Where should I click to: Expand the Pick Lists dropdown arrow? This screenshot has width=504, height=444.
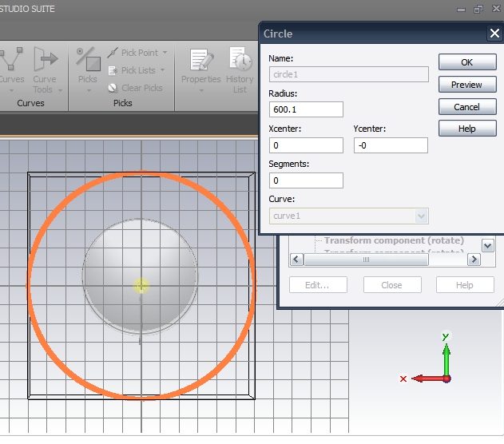click(164, 70)
